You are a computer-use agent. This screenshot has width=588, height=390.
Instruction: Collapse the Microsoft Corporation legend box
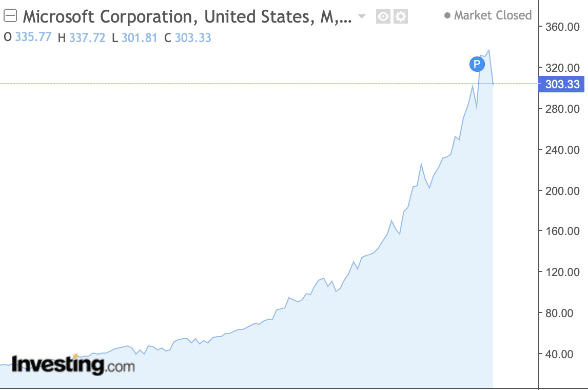point(10,16)
